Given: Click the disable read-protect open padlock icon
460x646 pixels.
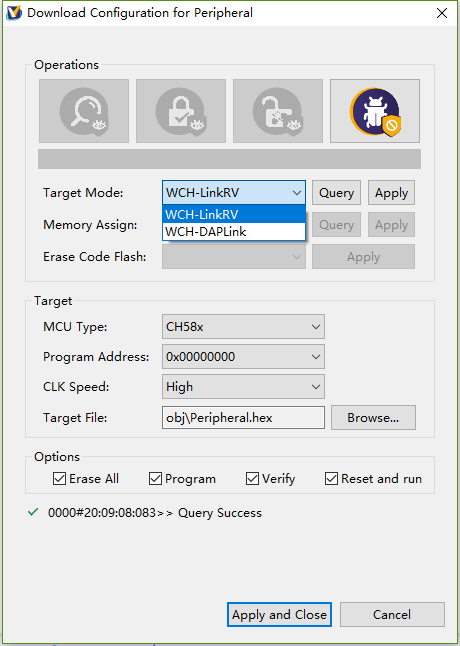Looking at the screenshot, I should point(278,111).
